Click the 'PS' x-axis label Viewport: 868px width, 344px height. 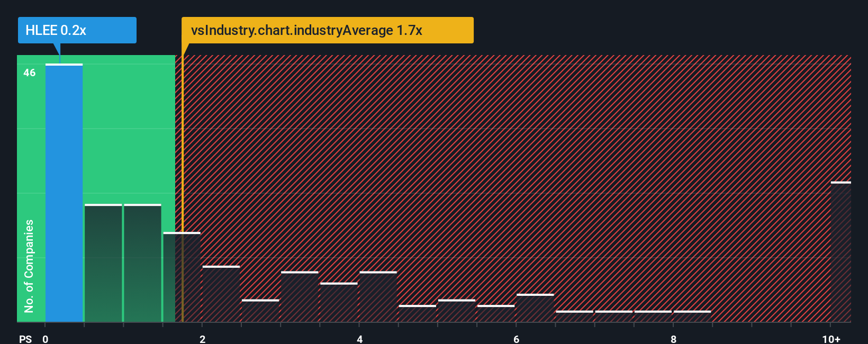tap(25, 339)
